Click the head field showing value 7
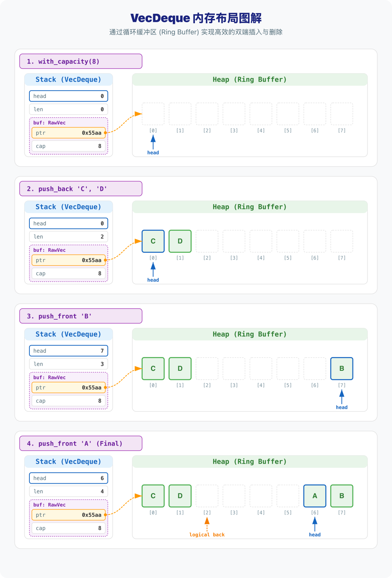Viewport: 392px width, 578px height. pyautogui.click(x=69, y=351)
